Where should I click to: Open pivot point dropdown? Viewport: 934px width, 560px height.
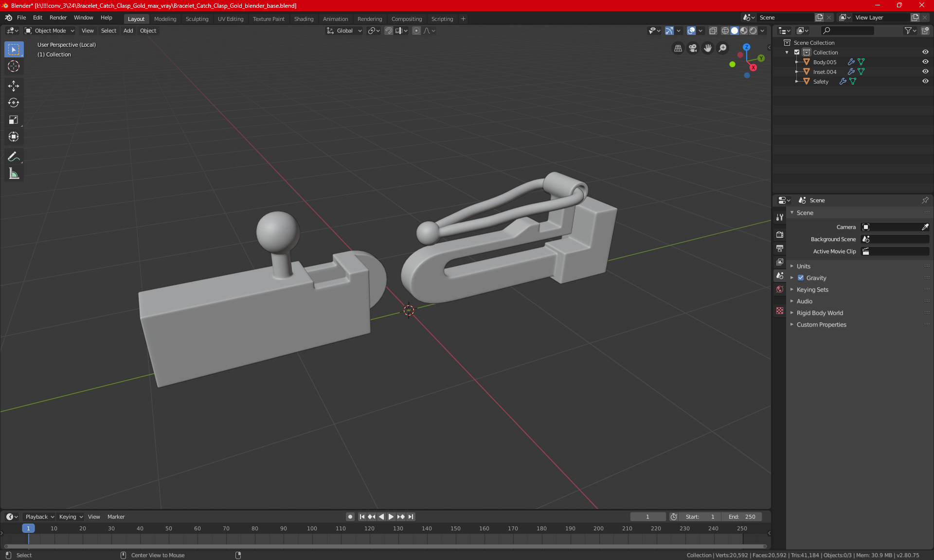(x=374, y=31)
